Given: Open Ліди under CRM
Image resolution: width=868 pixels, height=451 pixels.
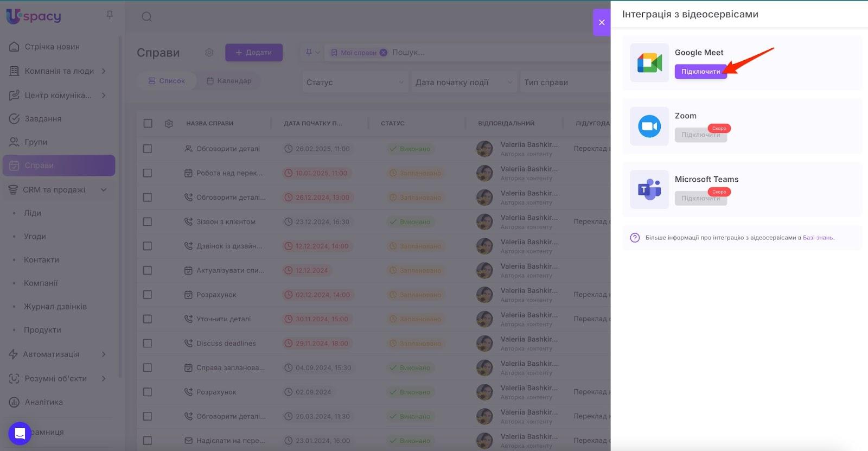Looking at the screenshot, I should click(33, 213).
